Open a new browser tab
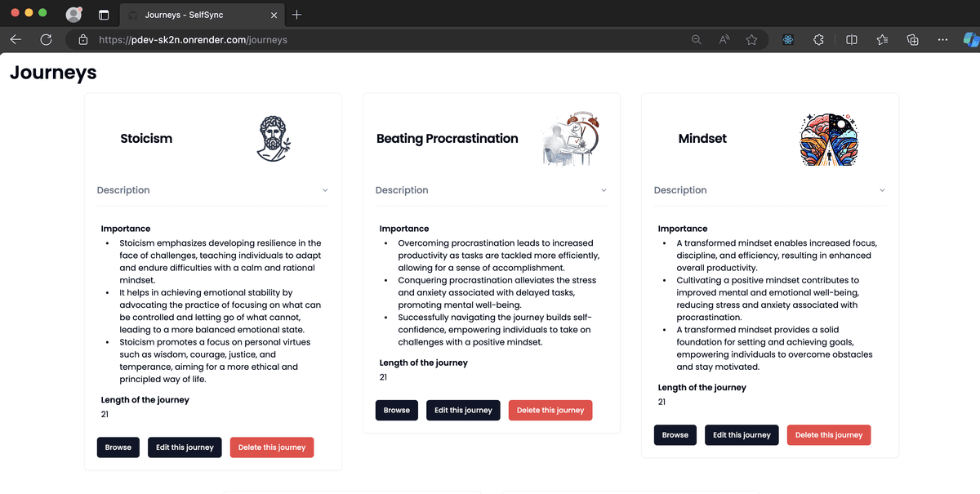The width and height of the screenshot is (980, 494). click(296, 15)
